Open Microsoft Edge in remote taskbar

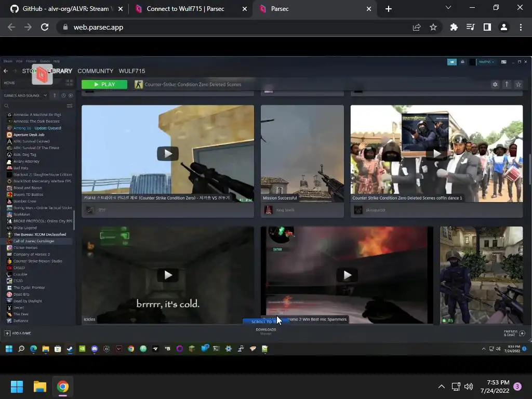[33, 349]
